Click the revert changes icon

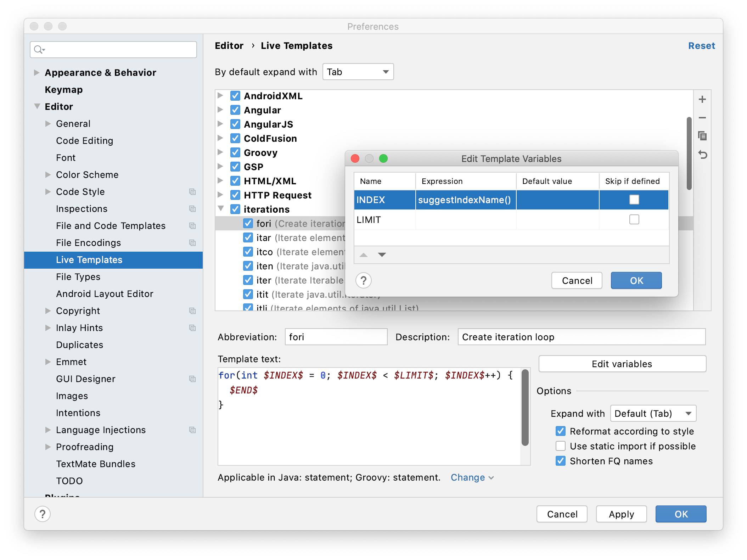704,154
